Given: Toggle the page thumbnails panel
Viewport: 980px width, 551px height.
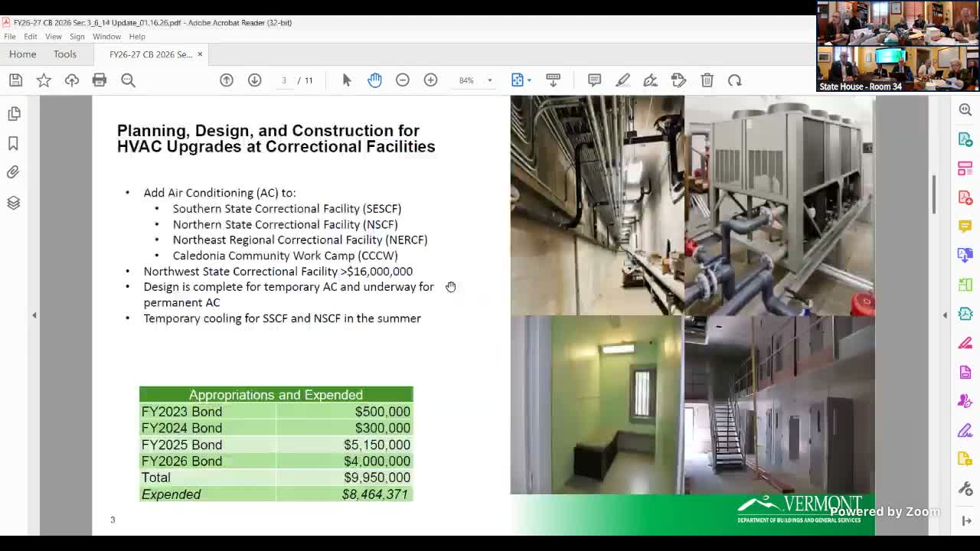Looking at the screenshot, I should (14, 114).
